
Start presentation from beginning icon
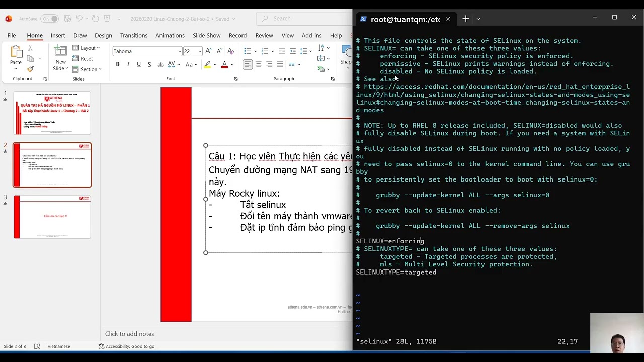pyautogui.click(x=107, y=19)
